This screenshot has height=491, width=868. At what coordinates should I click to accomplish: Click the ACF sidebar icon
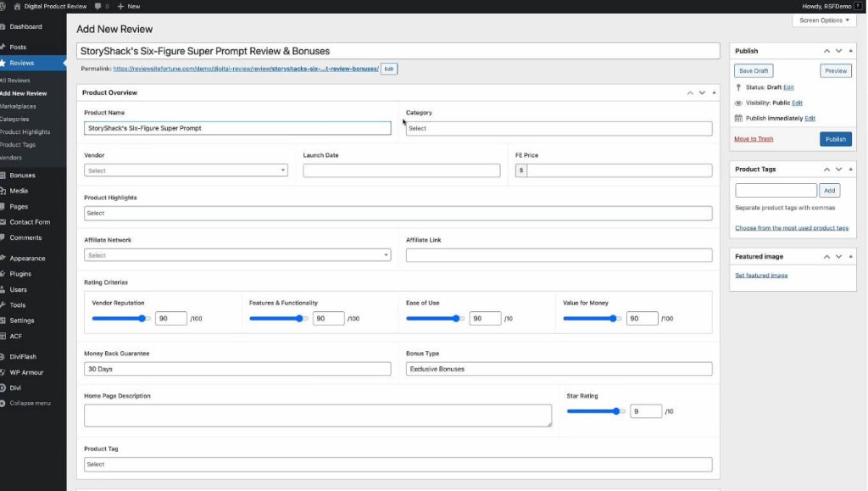(3, 336)
